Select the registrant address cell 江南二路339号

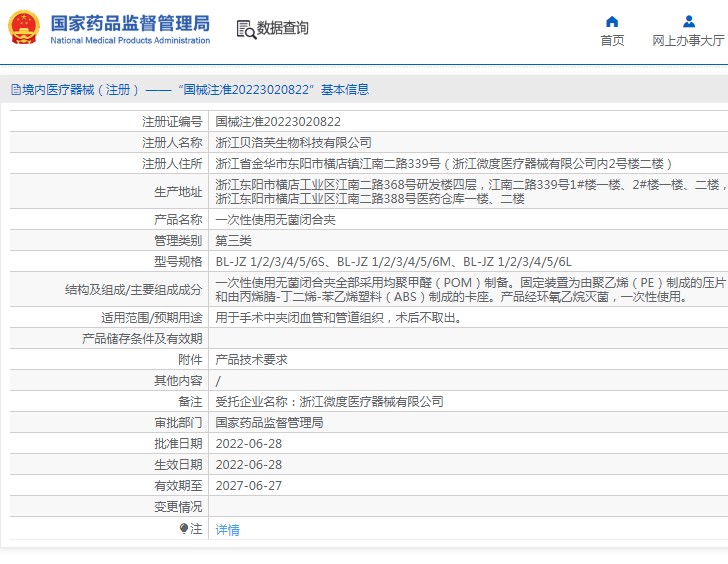click(444, 163)
